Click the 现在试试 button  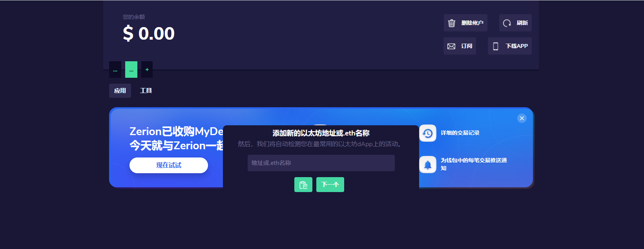coord(169,165)
